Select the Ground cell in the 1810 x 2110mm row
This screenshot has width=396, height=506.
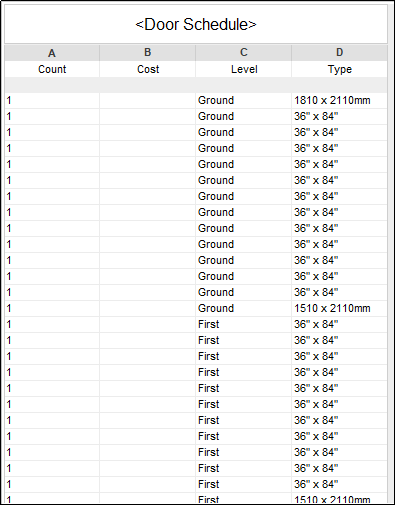click(x=243, y=100)
